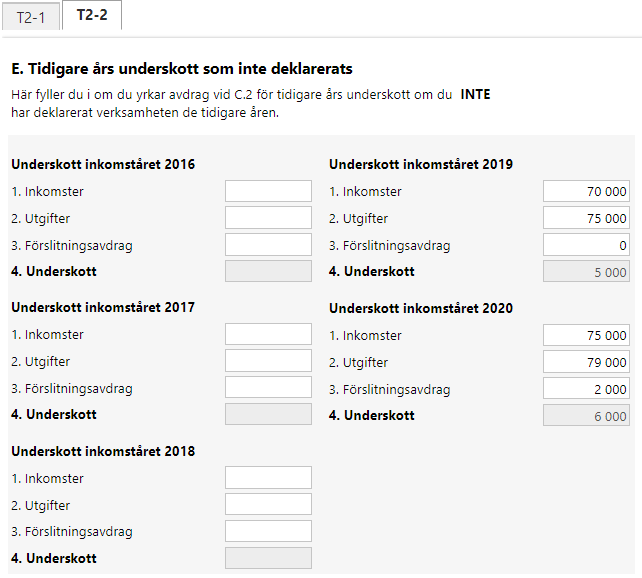Click Förslitningsavdrag field for year 2017

[268, 388]
